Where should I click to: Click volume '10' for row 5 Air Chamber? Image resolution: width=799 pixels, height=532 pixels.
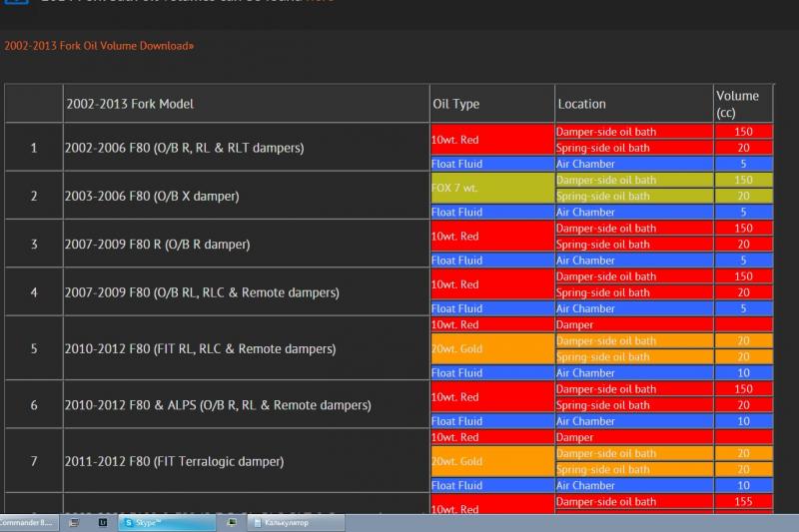point(743,373)
